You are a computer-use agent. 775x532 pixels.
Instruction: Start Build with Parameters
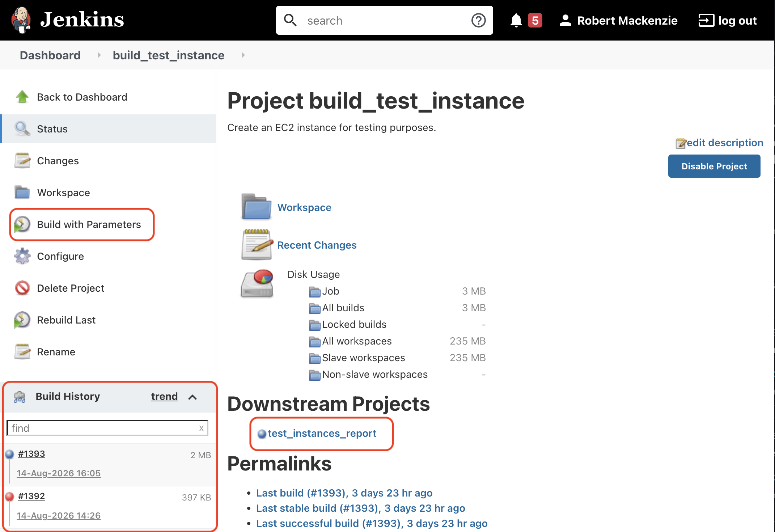click(x=89, y=224)
